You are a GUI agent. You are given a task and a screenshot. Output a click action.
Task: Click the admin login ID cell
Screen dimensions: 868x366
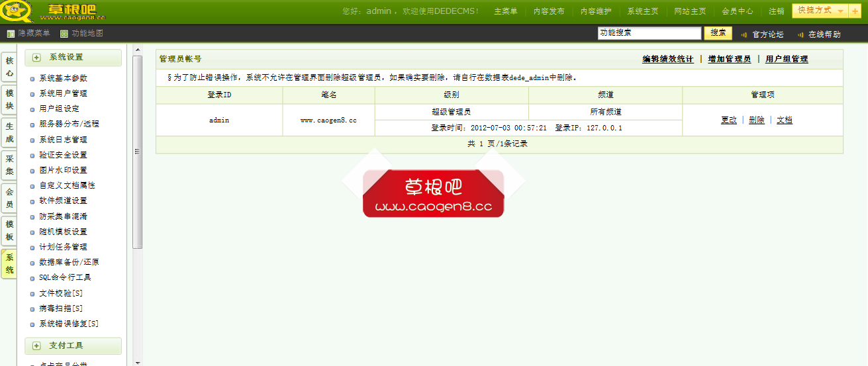coord(219,120)
